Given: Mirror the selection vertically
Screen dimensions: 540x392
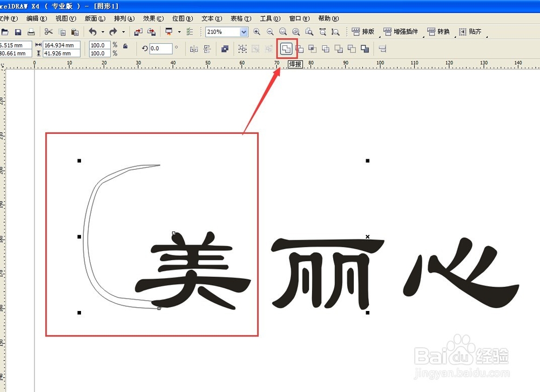Looking at the screenshot, I should tap(207, 49).
